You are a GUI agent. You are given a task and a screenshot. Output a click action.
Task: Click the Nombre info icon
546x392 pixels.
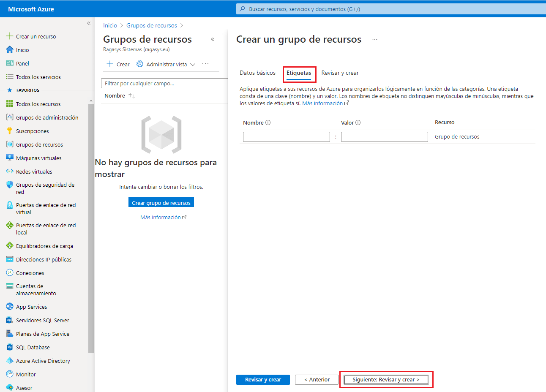coord(268,123)
